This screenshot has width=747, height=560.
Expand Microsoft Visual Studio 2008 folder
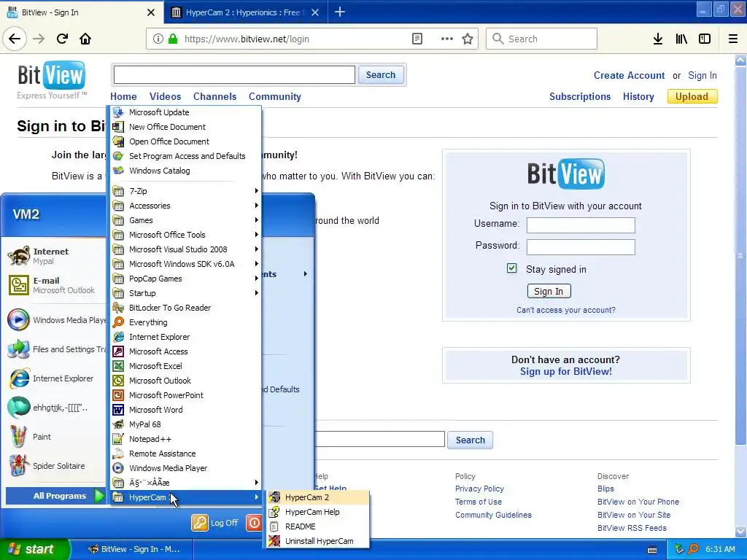[186, 249]
